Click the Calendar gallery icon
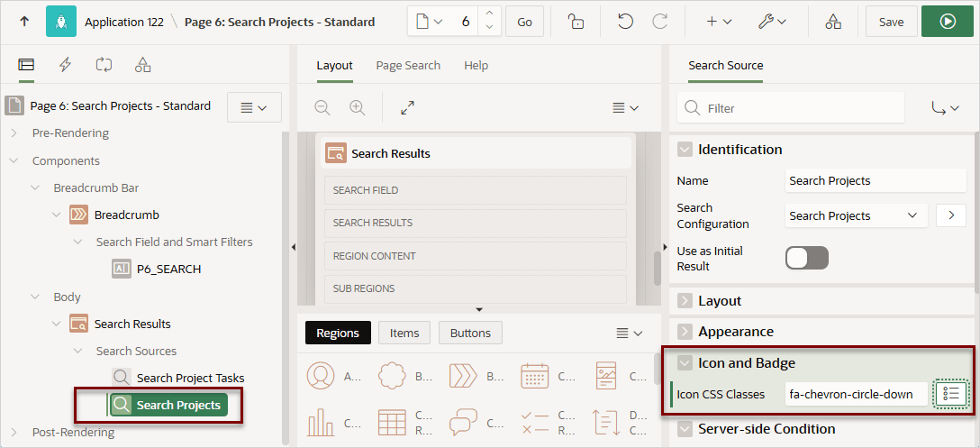The width and height of the screenshot is (980, 448). click(534, 376)
